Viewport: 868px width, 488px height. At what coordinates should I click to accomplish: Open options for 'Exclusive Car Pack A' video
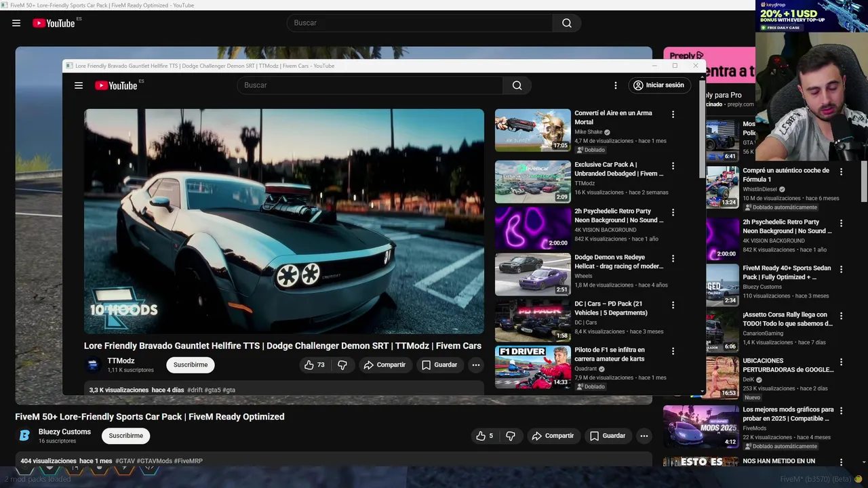coord(673,166)
